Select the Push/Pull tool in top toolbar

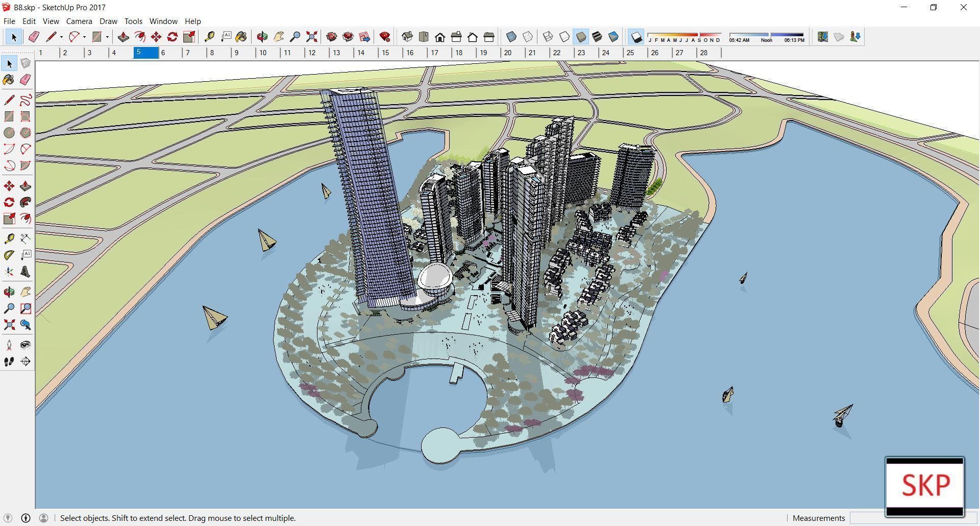click(x=123, y=37)
